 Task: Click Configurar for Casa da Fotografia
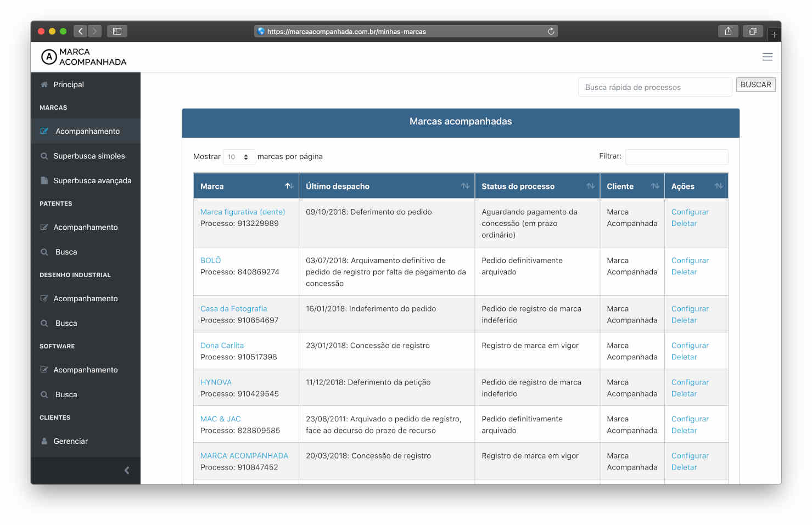click(x=690, y=308)
